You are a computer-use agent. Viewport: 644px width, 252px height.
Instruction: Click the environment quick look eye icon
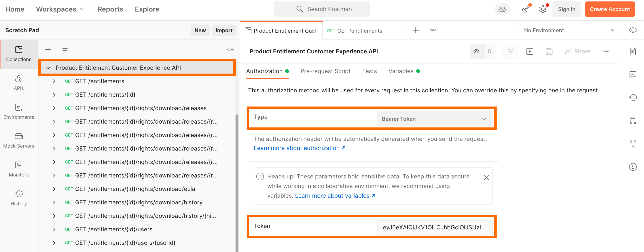tap(632, 30)
